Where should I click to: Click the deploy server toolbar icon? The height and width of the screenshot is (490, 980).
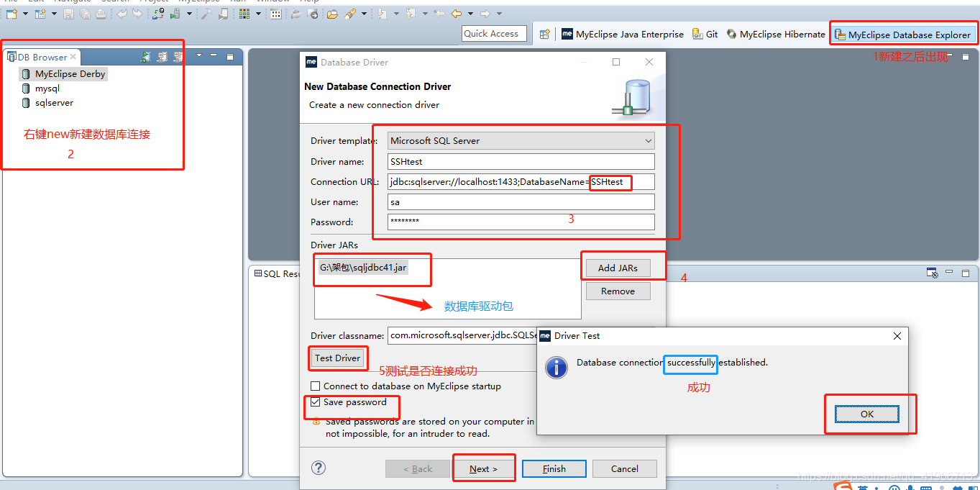(158, 14)
